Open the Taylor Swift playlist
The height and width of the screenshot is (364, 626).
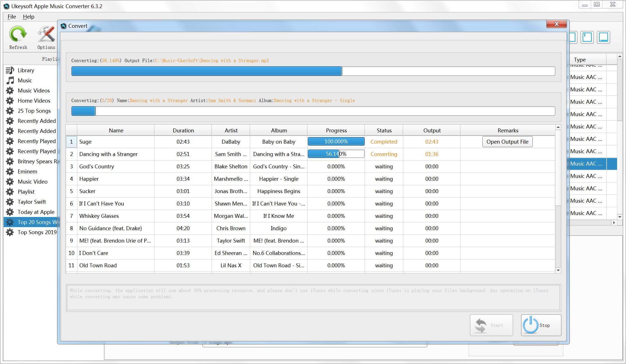(x=32, y=202)
